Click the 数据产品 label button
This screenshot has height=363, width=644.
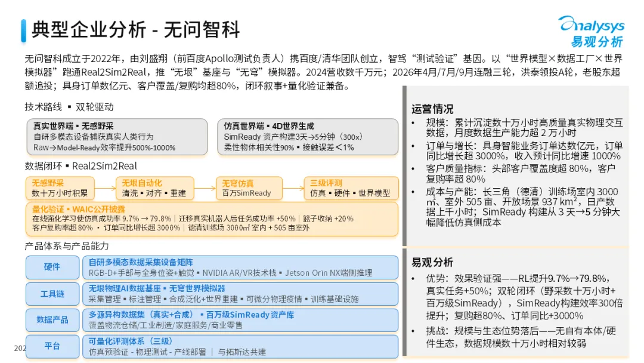(52, 320)
